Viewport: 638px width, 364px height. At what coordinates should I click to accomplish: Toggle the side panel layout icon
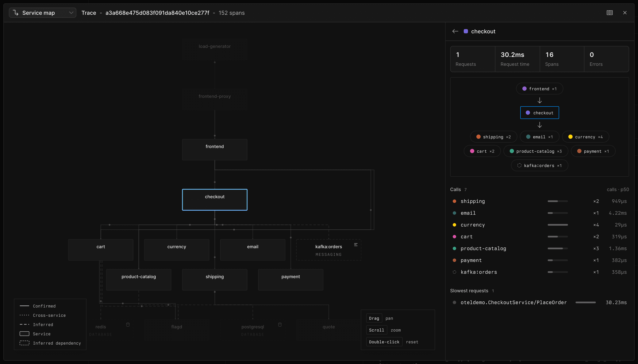pos(610,13)
